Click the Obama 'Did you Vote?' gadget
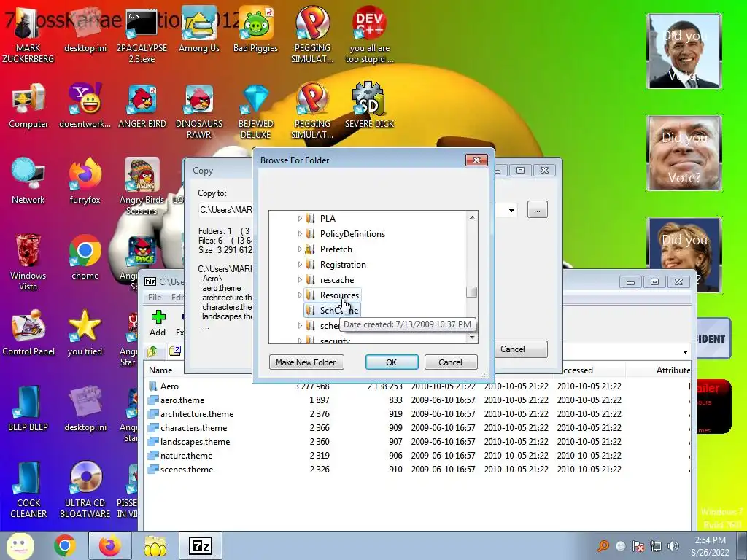Viewport: 747px width, 560px height. (x=684, y=51)
